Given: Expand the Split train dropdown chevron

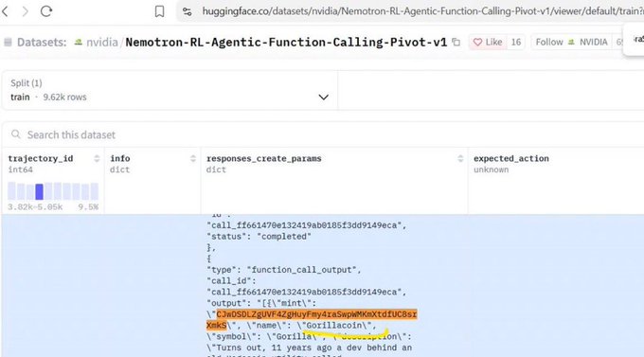Looking at the screenshot, I should pyautogui.click(x=323, y=98).
